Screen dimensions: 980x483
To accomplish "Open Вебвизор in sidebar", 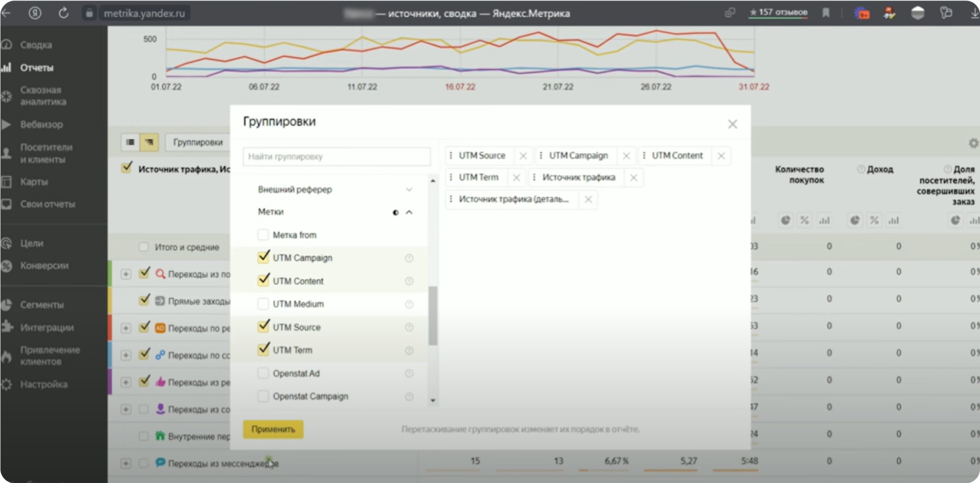I will tap(41, 124).
